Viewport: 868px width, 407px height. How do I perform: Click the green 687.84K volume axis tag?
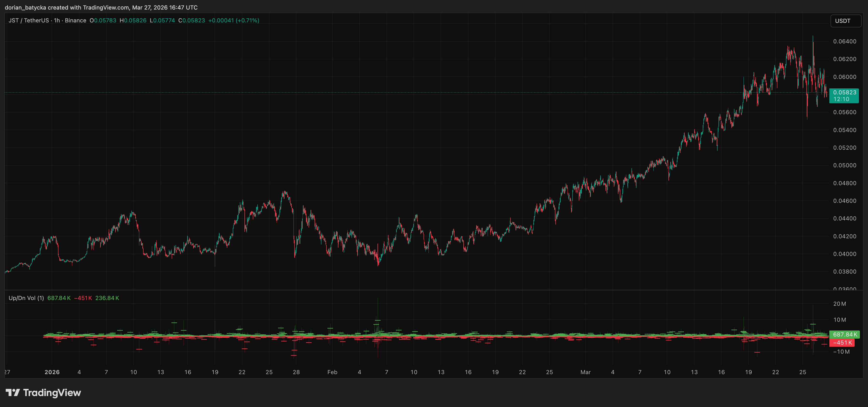click(845, 334)
